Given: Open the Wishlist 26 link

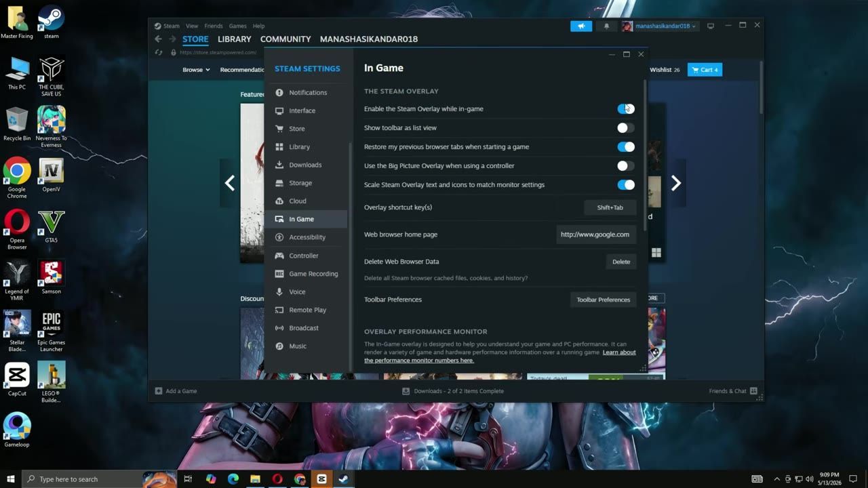Looking at the screenshot, I should (665, 70).
